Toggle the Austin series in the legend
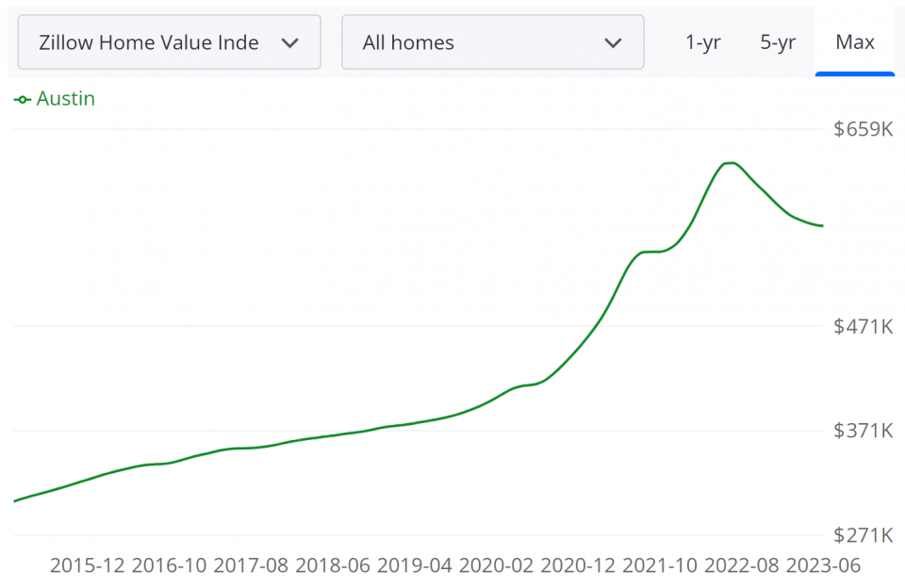 coord(55,98)
